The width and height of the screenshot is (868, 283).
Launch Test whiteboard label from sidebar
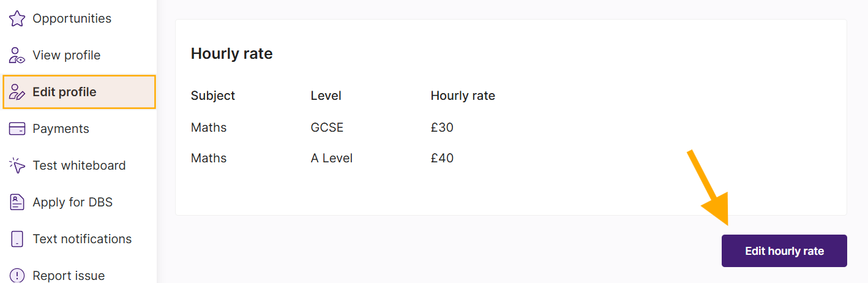point(79,165)
